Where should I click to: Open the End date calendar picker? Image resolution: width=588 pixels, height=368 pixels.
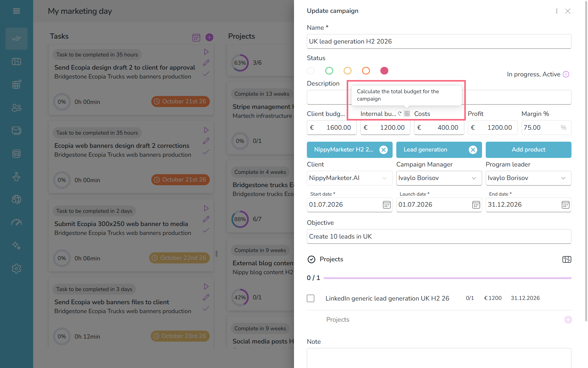click(565, 205)
